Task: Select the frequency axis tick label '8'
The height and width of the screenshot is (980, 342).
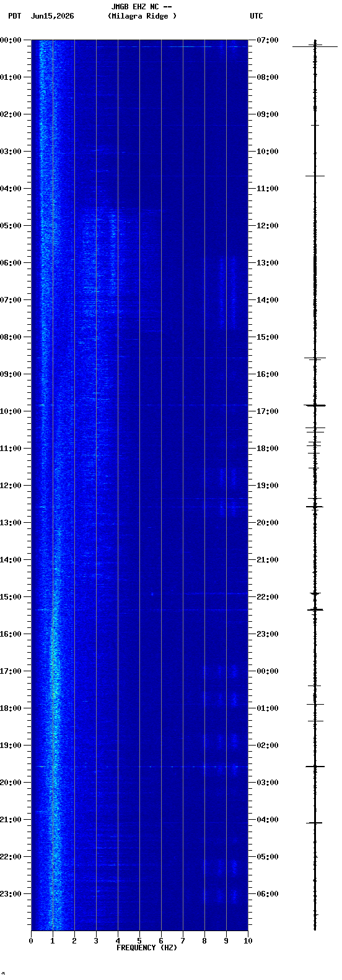Action: pyautogui.click(x=204, y=941)
